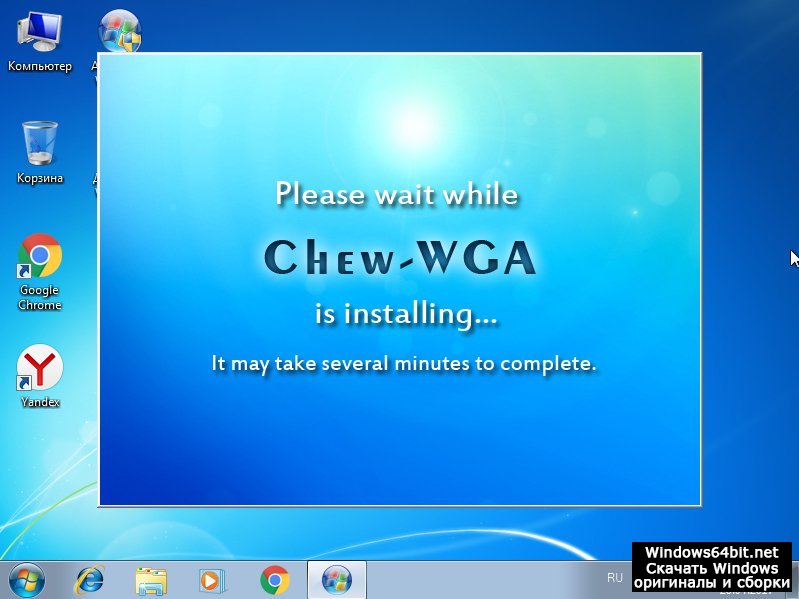The width and height of the screenshot is (799, 599).
Task: Click the Windows64bit.net watermark link
Action: [711, 552]
